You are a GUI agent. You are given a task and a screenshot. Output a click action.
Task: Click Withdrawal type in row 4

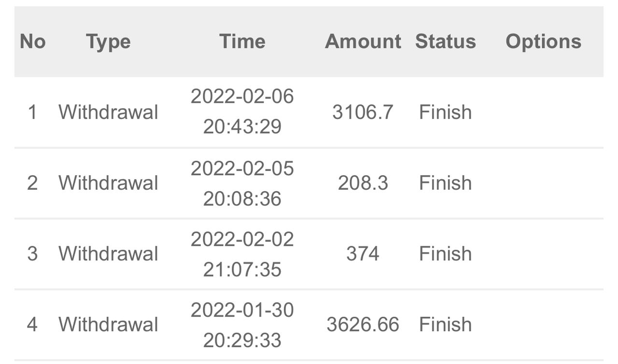pyautogui.click(x=108, y=324)
